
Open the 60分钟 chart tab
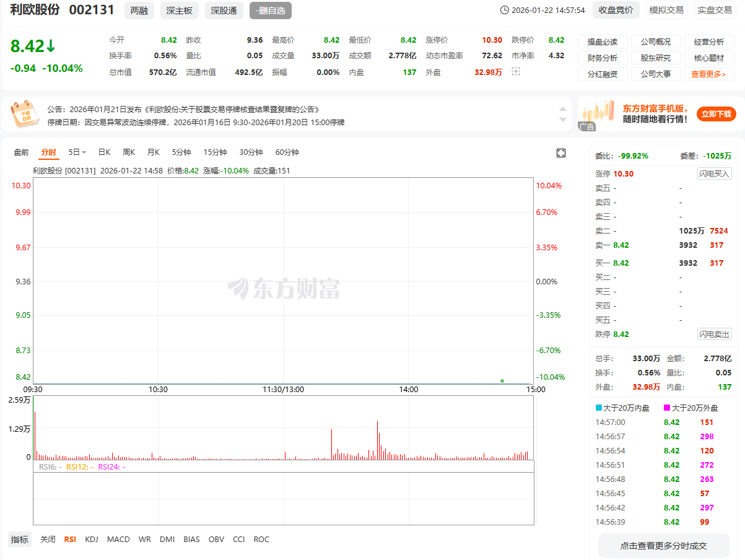point(287,152)
